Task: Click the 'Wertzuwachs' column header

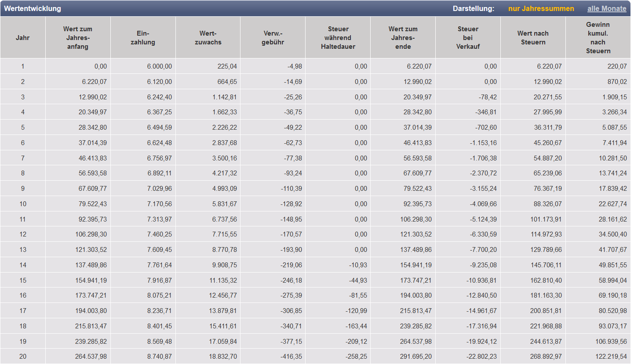Action: point(208,38)
